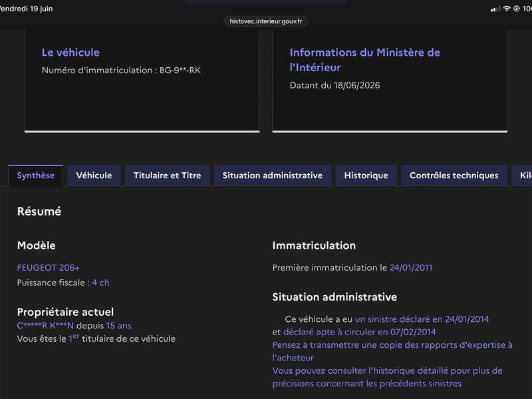The width and height of the screenshot is (532, 399).
Task: Click the 'Vous êtes le 1er titulaire' line
Action: 96,338
